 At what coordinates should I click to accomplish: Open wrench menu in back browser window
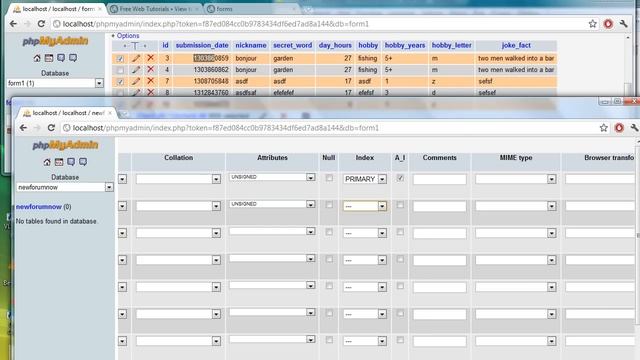click(623, 24)
